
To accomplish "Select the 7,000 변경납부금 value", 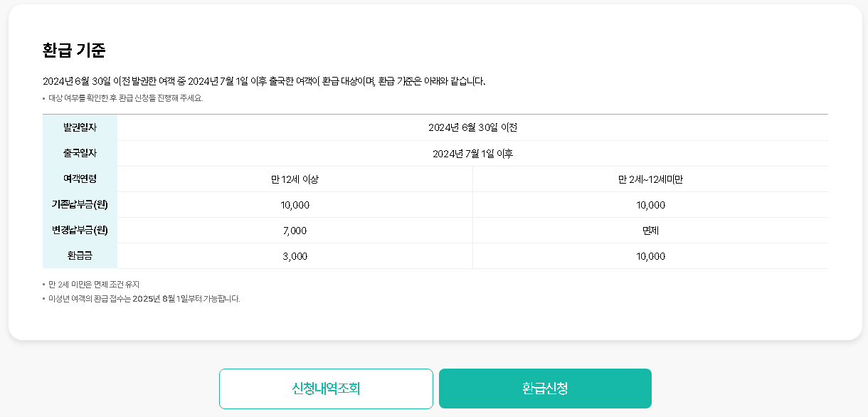I will (x=294, y=230).
